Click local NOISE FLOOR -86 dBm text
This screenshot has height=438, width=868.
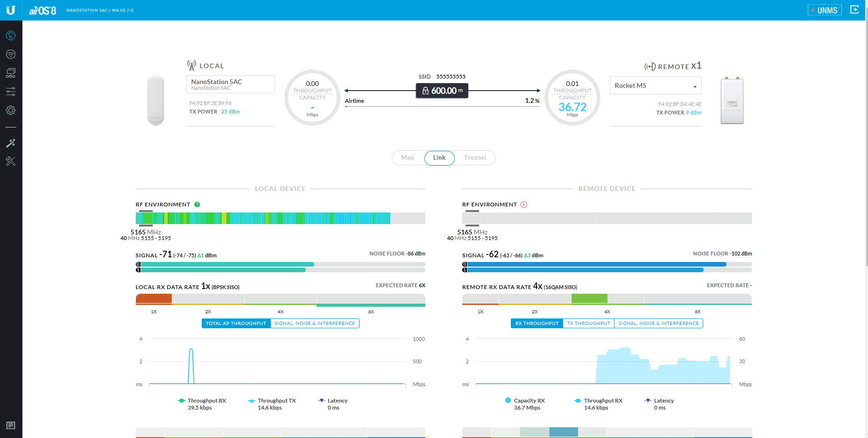click(x=397, y=254)
